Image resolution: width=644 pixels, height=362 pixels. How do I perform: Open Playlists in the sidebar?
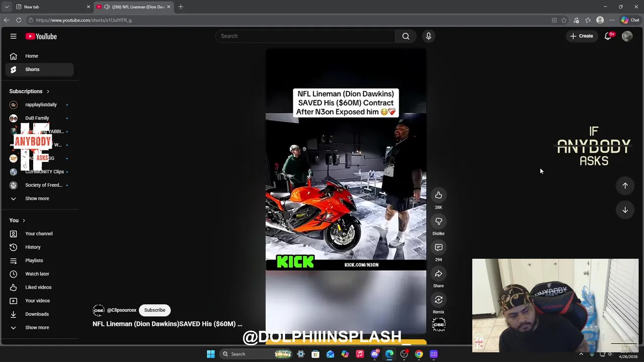[x=40, y=260]
